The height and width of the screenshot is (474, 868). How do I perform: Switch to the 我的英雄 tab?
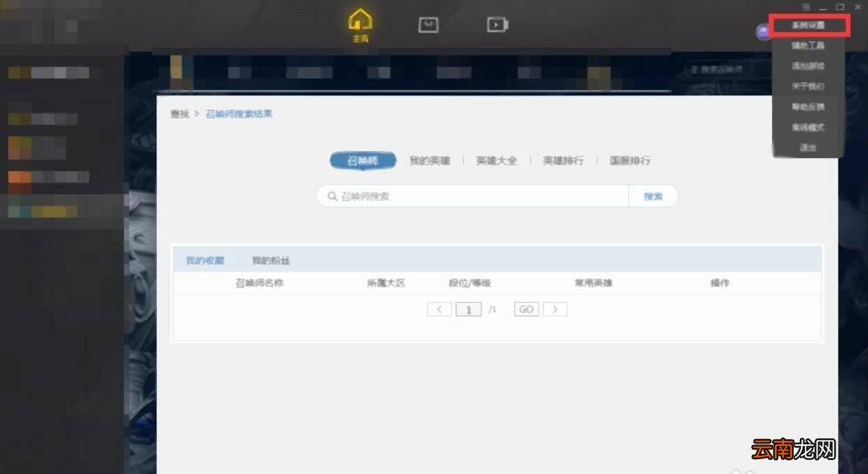(x=429, y=161)
